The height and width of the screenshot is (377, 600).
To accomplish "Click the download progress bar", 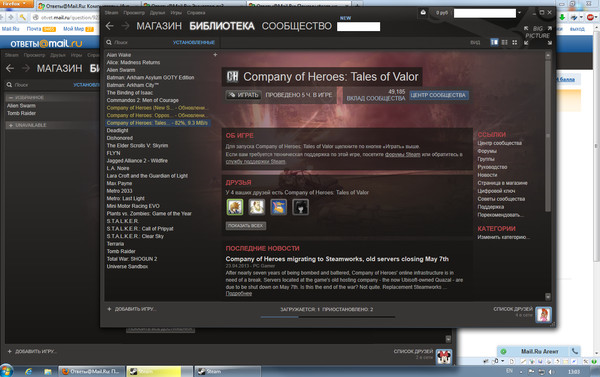I will (328, 317).
